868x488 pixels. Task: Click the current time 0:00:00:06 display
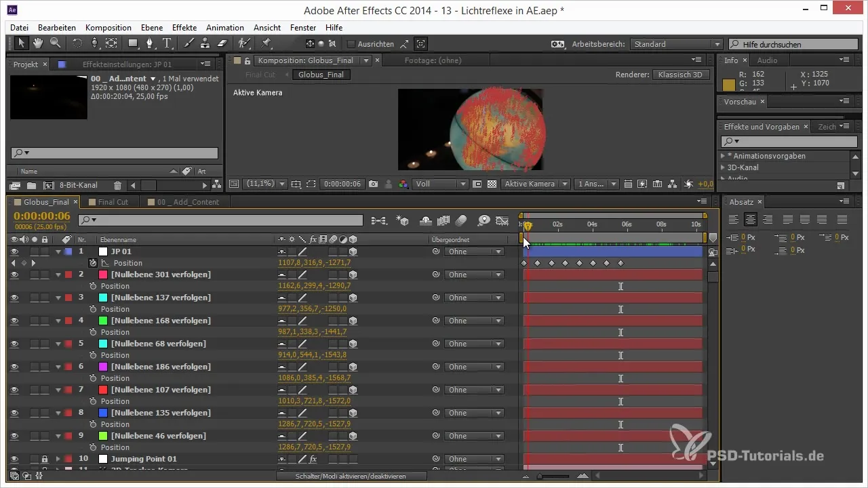pos(42,216)
